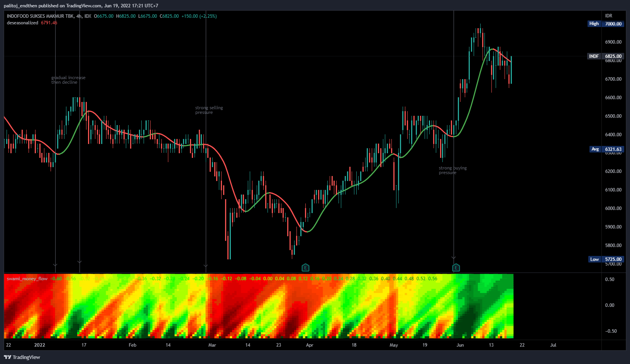The width and height of the screenshot is (630, 364).
Task: Click the IDR currency label
Action: point(609,16)
